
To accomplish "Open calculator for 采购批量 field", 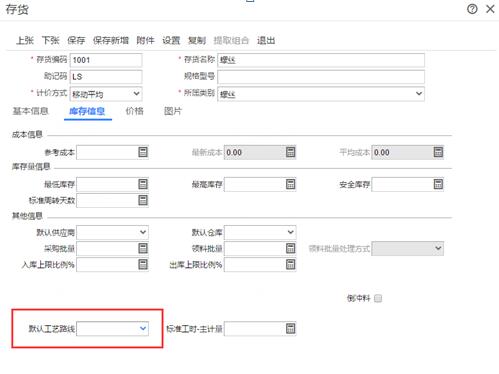I will tap(143, 248).
